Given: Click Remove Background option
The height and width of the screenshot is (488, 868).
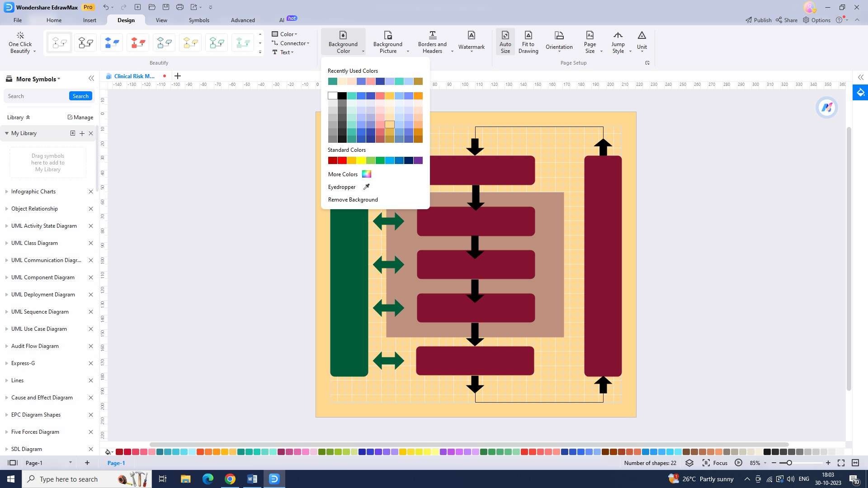Looking at the screenshot, I should 353,199.
